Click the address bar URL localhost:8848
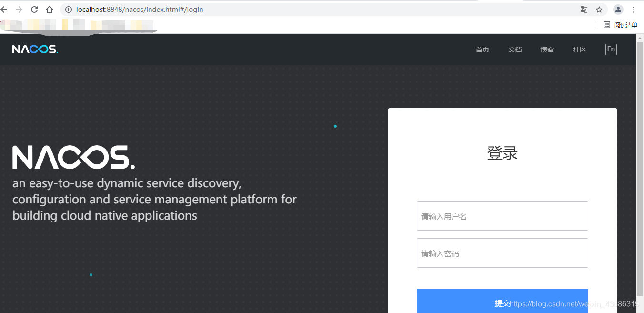This screenshot has width=644, height=313. coord(140,10)
